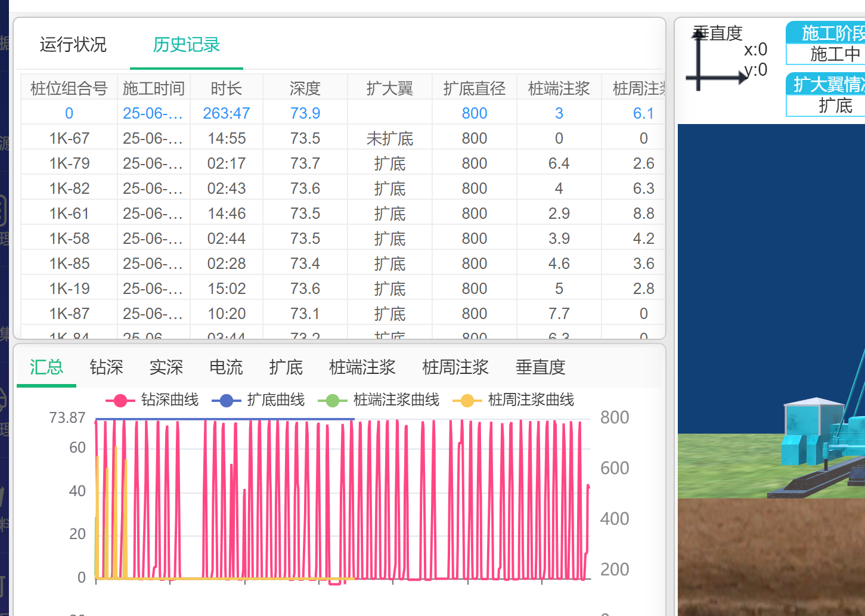865x616 pixels.
Task: Select the 桩周注浆 chart tab
Action: coord(455,367)
